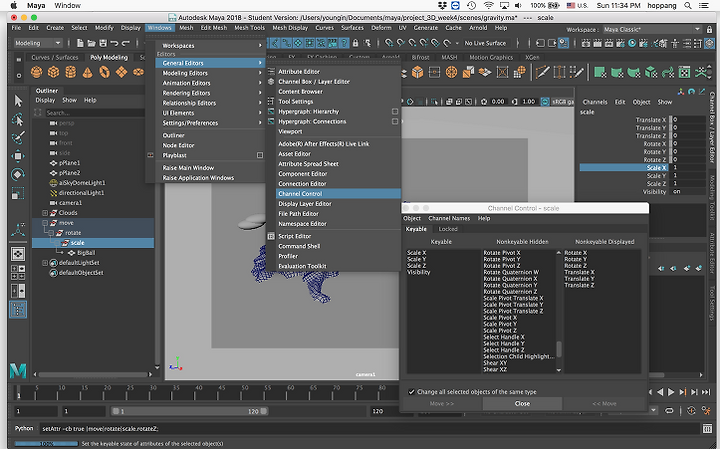Click the range slider bar
The height and width of the screenshot is (449, 720).
[x=190, y=411]
